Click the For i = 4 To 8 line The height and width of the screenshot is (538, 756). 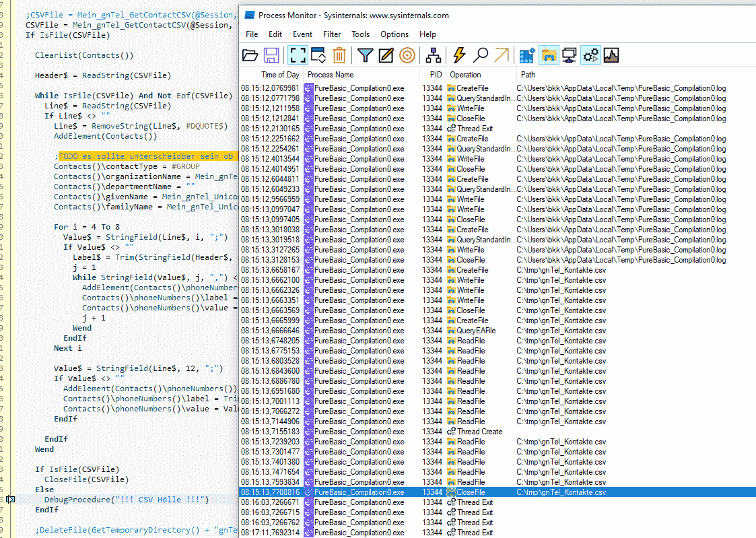pyautogui.click(x=87, y=227)
